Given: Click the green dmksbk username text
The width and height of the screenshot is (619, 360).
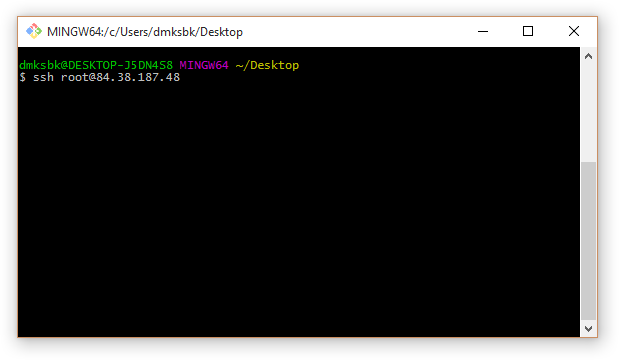Looking at the screenshot, I should click(39, 65).
